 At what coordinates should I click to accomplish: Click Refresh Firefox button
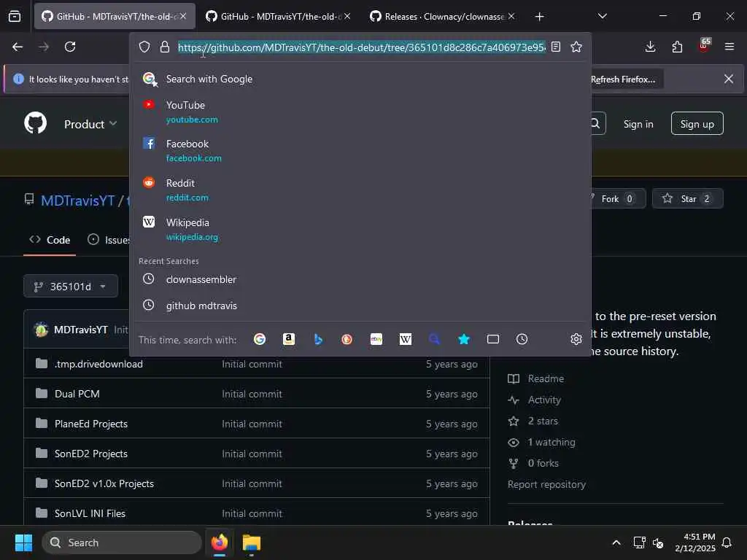[623, 79]
